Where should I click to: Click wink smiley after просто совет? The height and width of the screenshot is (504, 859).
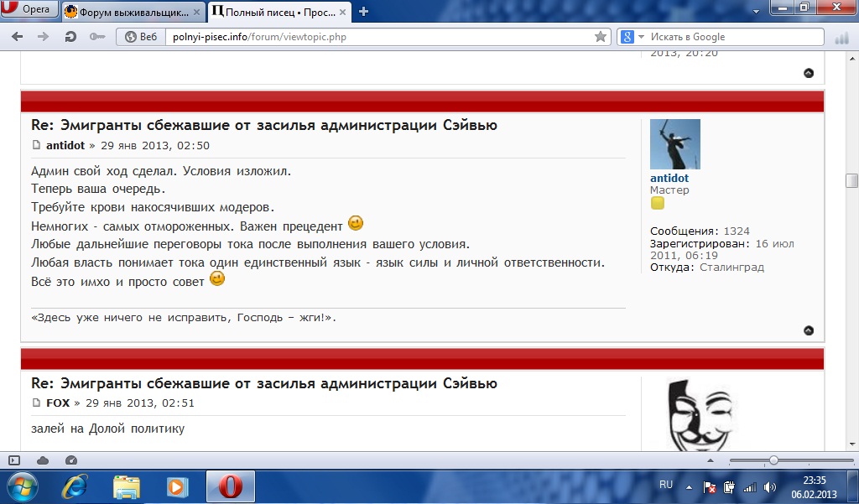coord(217,279)
